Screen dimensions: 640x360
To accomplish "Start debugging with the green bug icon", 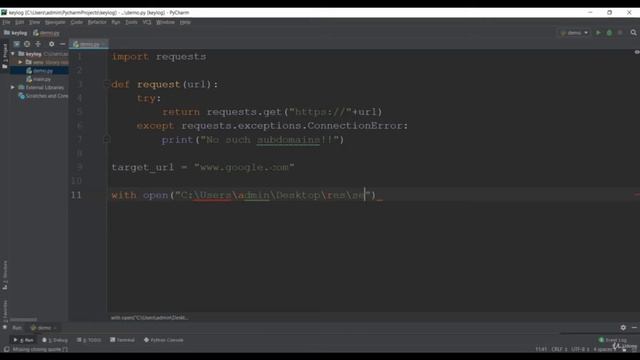I will [609, 33].
